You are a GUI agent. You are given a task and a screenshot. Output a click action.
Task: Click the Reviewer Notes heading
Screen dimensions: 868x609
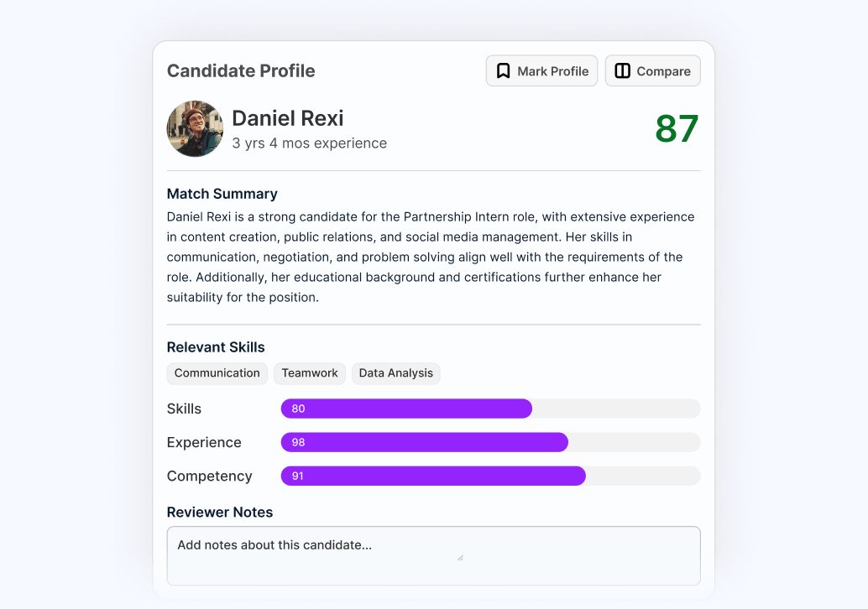click(220, 513)
